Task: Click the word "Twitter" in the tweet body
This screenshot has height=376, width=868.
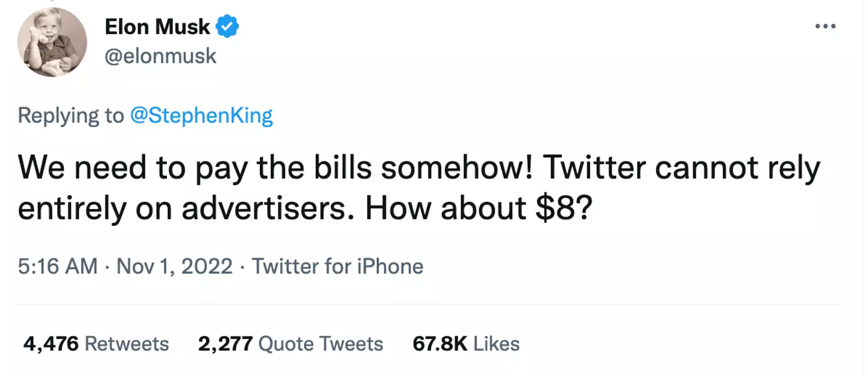Action: pyautogui.click(x=594, y=169)
